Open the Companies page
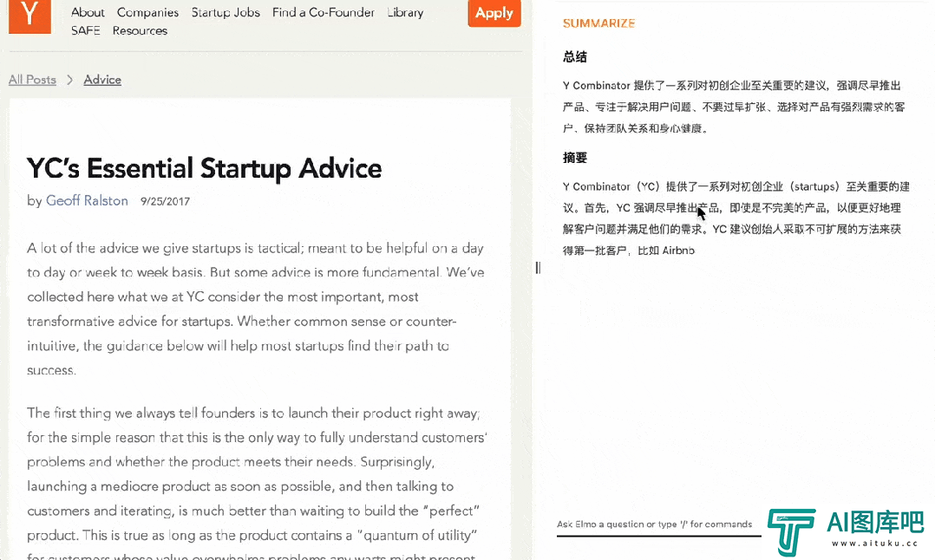935x560 pixels. point(147,12)
